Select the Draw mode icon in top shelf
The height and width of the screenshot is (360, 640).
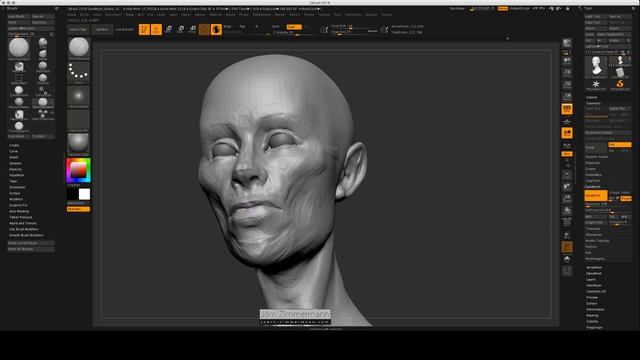pyautogui.click(x=156, y=29)
